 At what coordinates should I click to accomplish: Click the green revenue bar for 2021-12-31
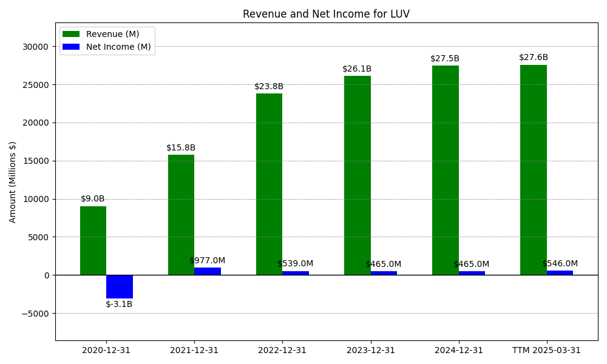point(181,215)
